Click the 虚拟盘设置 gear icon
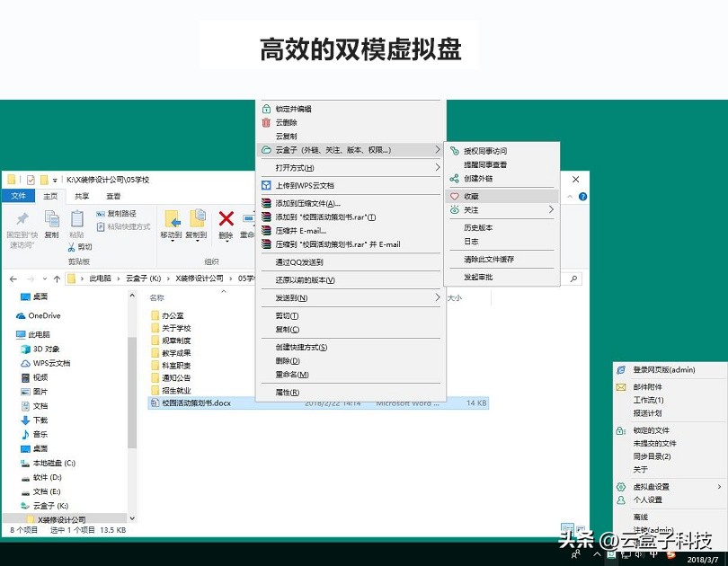 (x=620, y=486)
